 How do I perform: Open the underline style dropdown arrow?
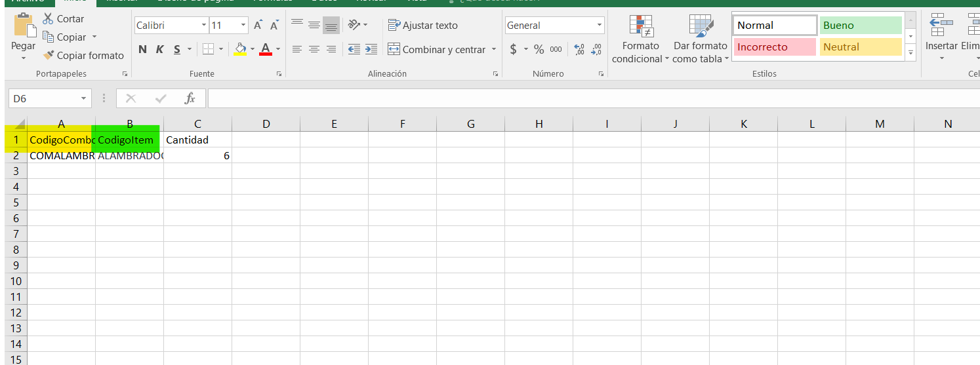pyautogui.click(x=190, y=49)
